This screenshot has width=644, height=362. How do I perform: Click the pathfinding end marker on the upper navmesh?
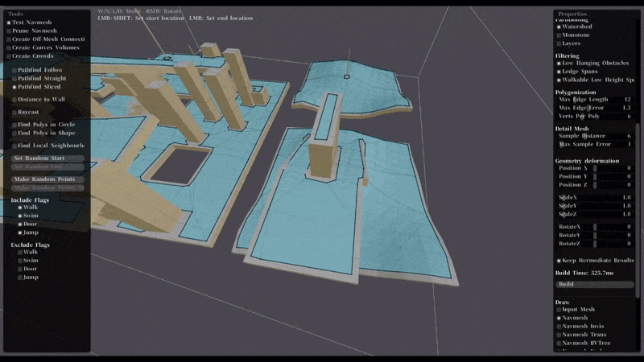tap(347, 76)
